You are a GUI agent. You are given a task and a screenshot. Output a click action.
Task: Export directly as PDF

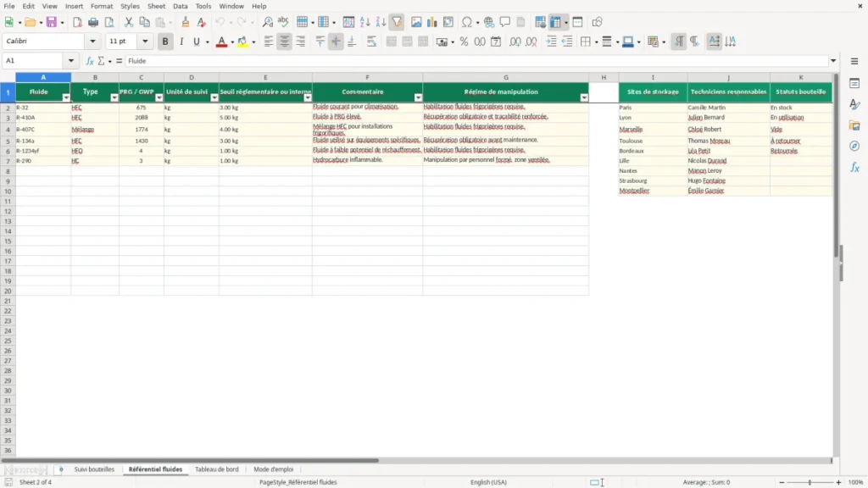pyautogui.click(x=77, y=22)
